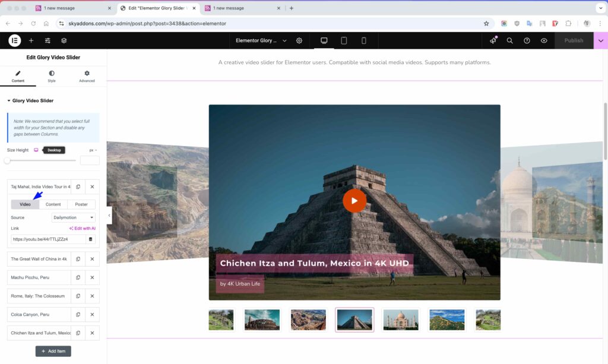
Task: Duplicate the Chichen Itza item
Action: 78,333
